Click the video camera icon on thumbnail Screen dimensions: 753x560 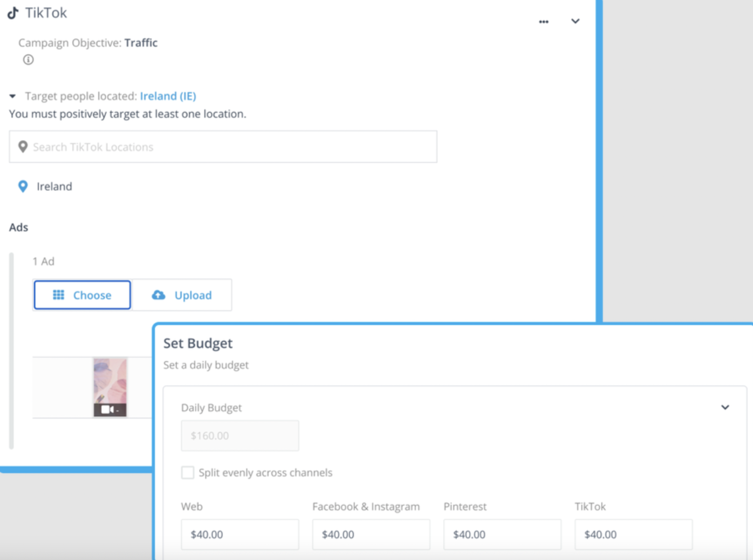coord(108,410)
